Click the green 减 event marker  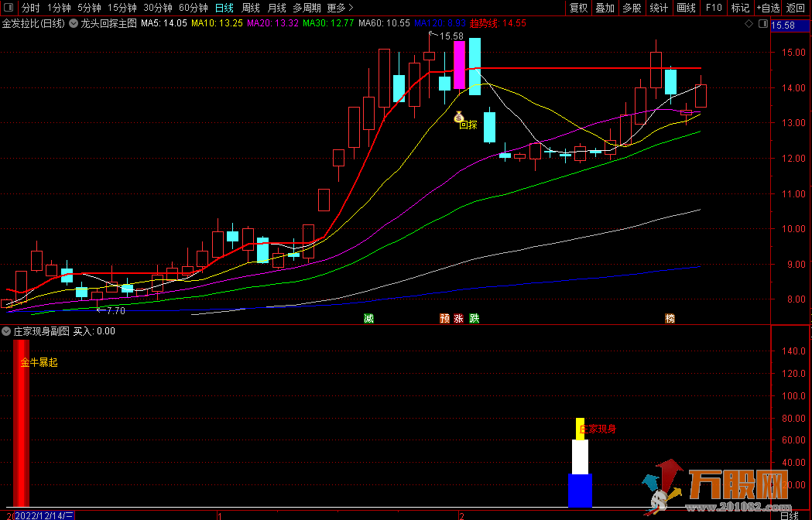(368, 319)
